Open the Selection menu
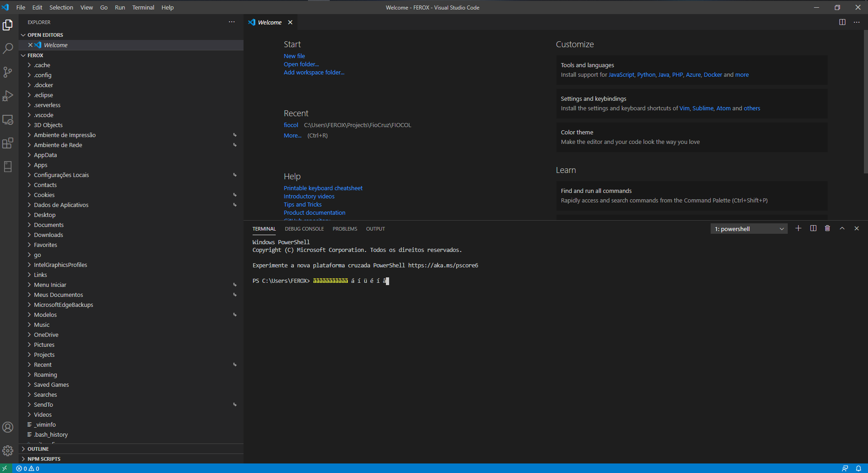 pos(61,7)
